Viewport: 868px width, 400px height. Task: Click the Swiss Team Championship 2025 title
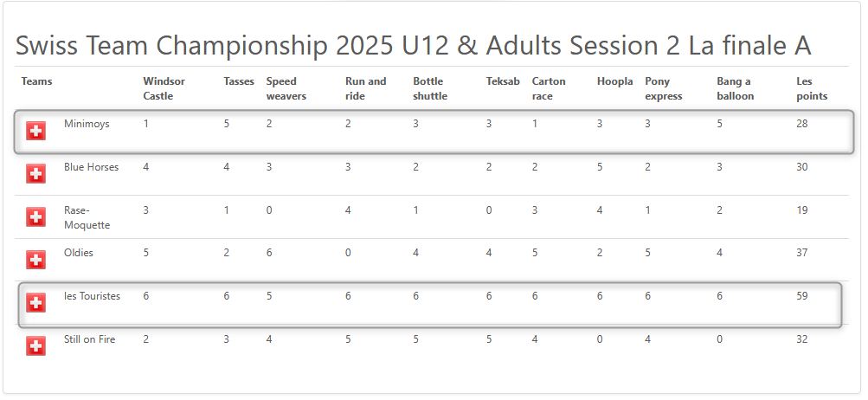coord(413,46)
